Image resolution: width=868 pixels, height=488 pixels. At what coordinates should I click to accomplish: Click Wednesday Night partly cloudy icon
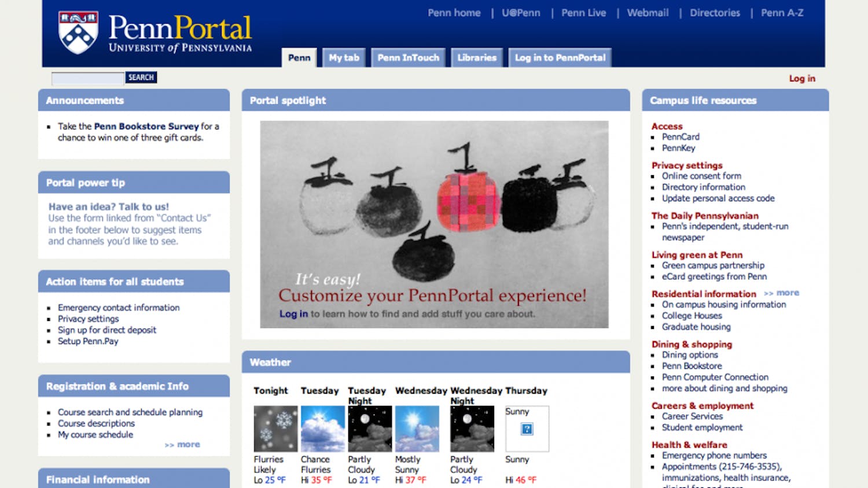click(472, 428)
